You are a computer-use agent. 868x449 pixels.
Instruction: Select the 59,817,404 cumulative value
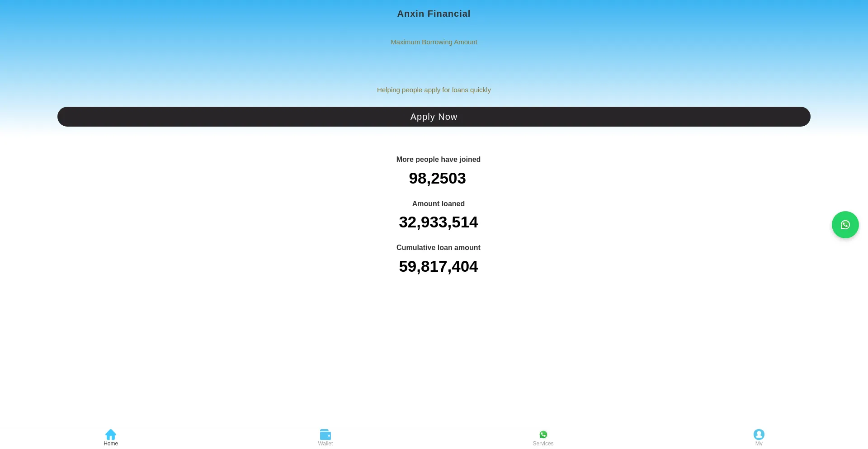(438, 267)
